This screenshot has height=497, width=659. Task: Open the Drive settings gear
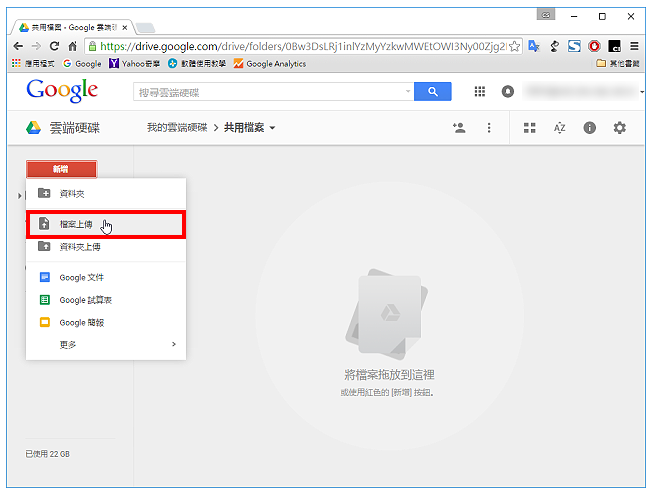(x=619, y=128)
